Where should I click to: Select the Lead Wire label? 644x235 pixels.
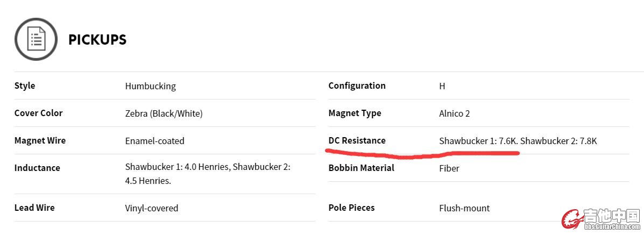(x=34, y=208)
